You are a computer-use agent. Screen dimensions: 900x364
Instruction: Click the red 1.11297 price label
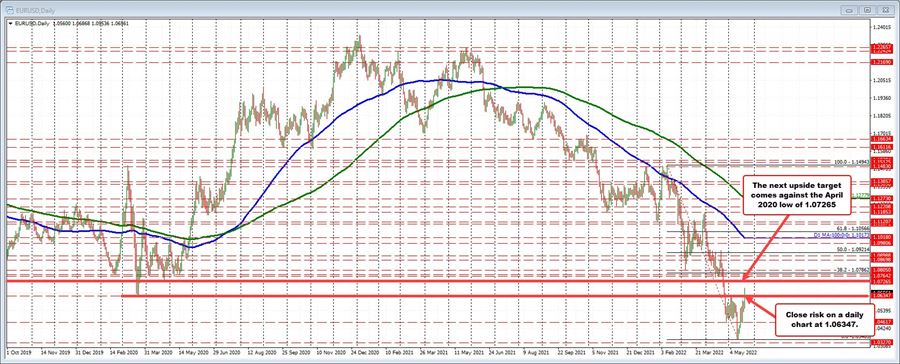883,221
